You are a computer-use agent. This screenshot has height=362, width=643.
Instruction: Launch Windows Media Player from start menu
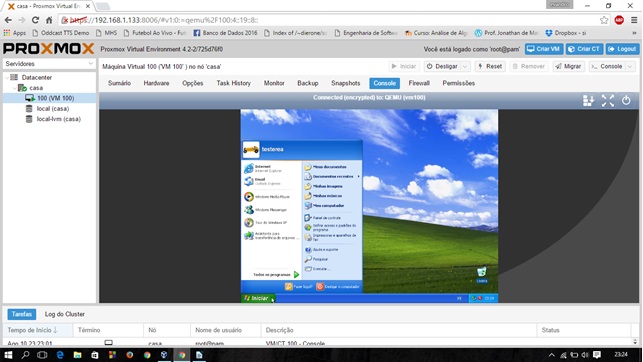(267, 197)
